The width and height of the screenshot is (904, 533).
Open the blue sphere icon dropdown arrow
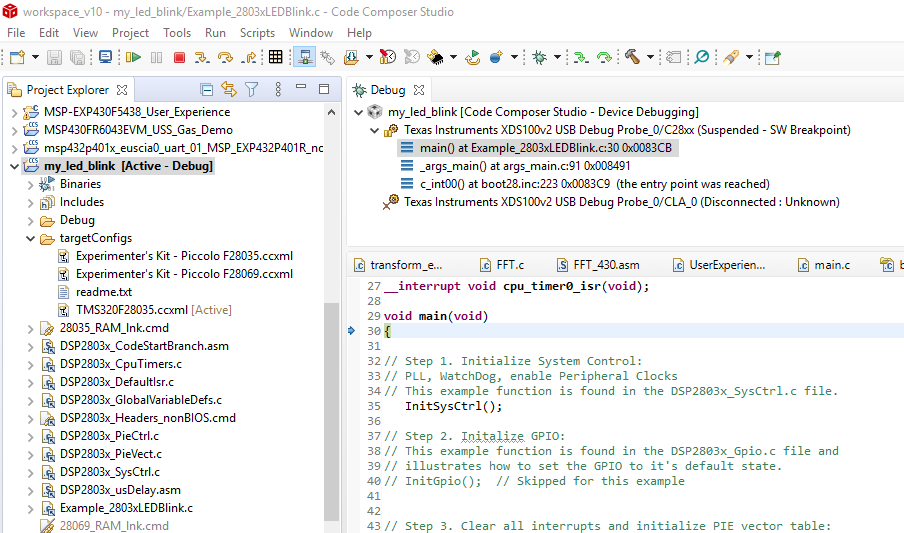tap(514, 57)
